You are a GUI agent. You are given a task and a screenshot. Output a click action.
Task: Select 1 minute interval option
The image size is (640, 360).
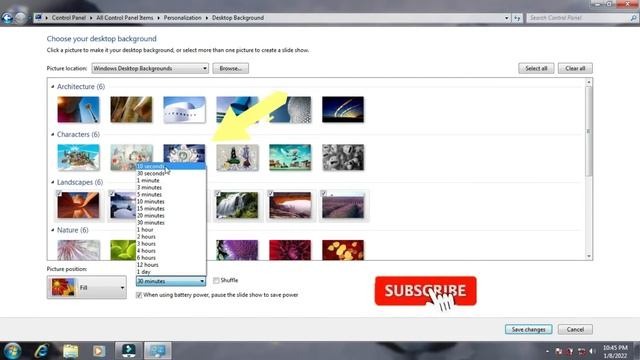[171, 180]
